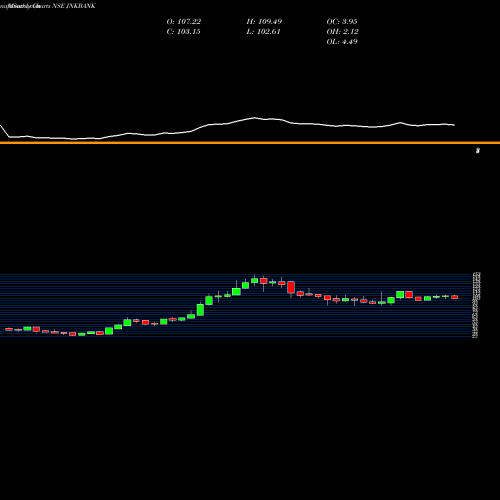This screenshot has width=500, height=500.
Task: Click the OH: 2.12 reading
Action: click(x=342, y=32)
